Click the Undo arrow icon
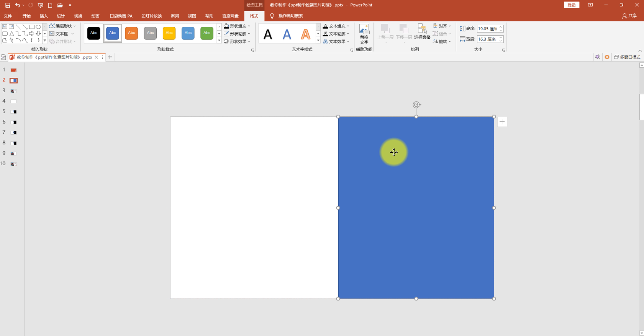Screen dimensions: 644x336 tap(17, 5)
